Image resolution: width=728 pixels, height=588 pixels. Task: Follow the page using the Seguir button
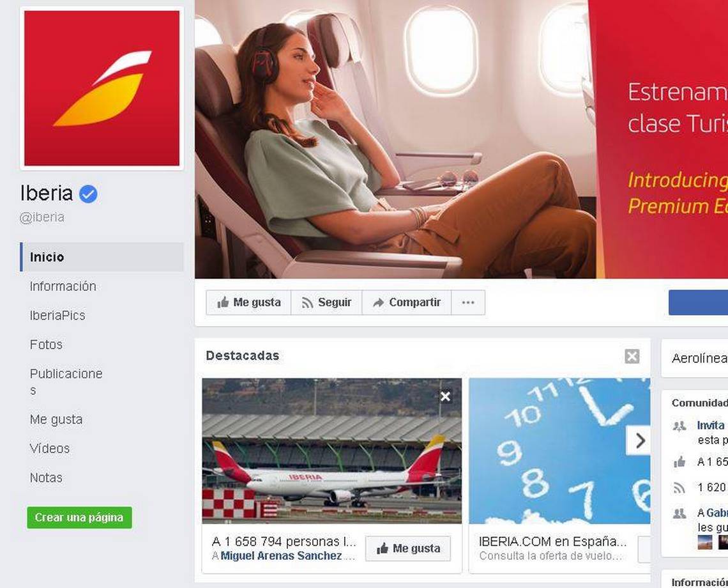326,302
